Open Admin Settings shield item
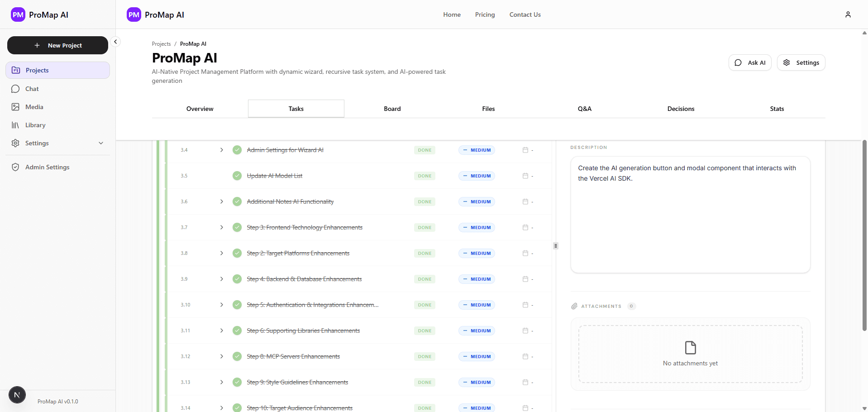 [x=47, y=167]
